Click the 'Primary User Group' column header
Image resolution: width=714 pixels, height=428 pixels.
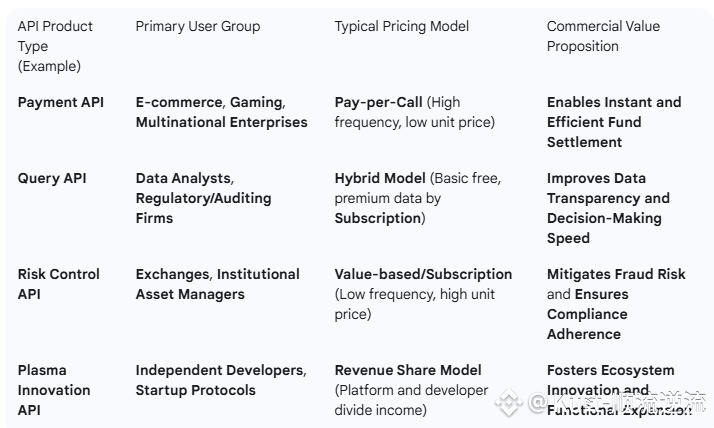coord(198,26)
